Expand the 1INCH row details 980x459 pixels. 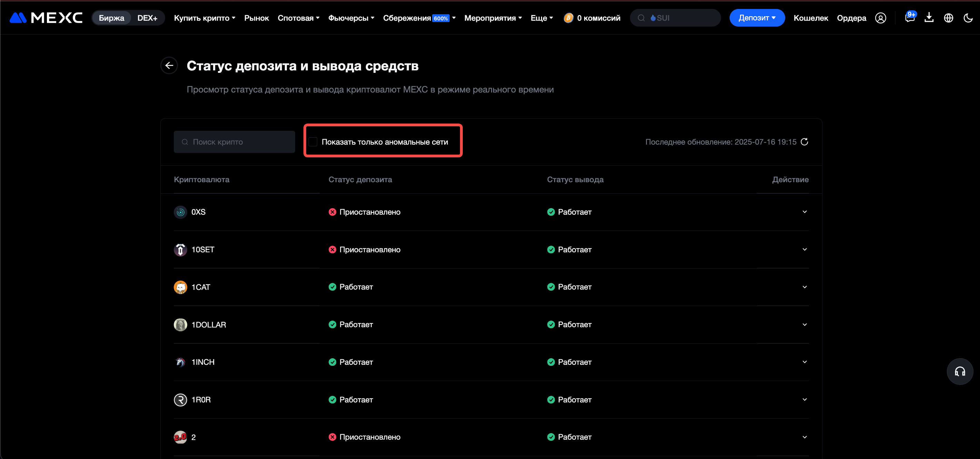[x=804, y=362]
